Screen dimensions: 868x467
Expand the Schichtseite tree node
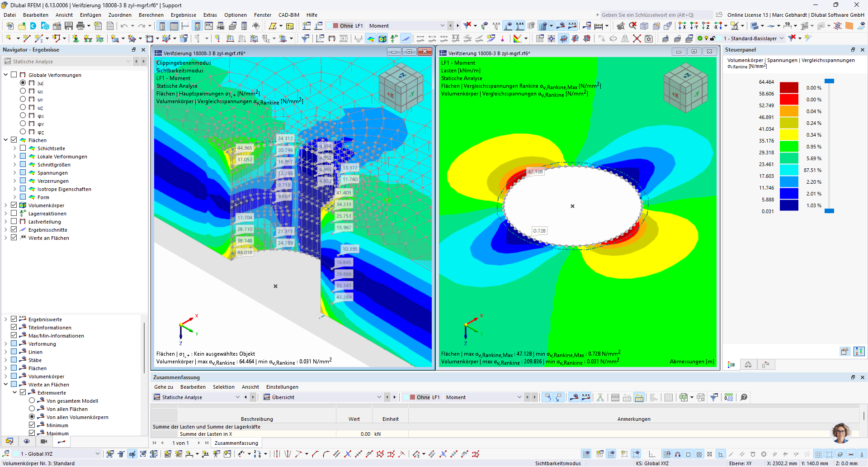(15, 148)
